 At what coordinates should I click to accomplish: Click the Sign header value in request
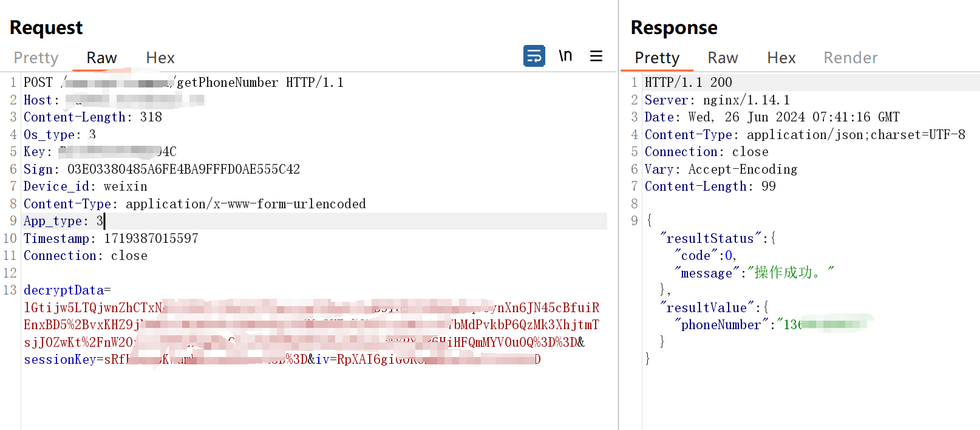[183, 169]
